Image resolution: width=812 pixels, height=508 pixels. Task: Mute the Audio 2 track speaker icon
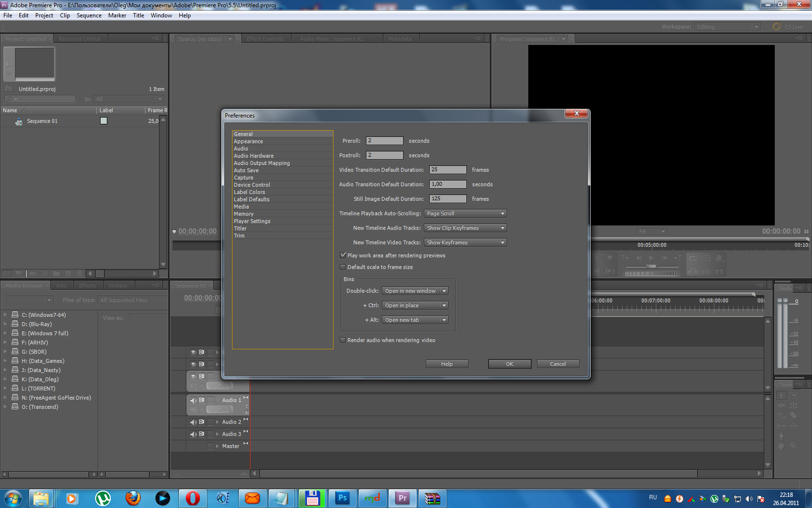[x=193, y=422]
